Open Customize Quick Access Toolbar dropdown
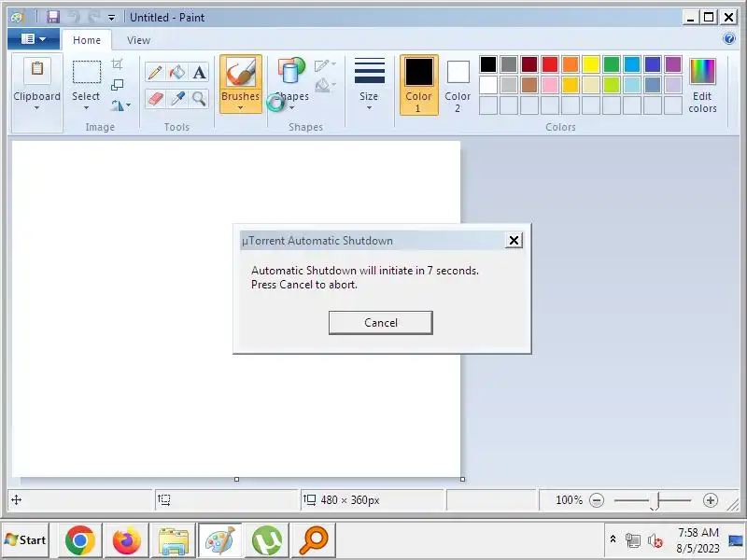 click(111, 18)
